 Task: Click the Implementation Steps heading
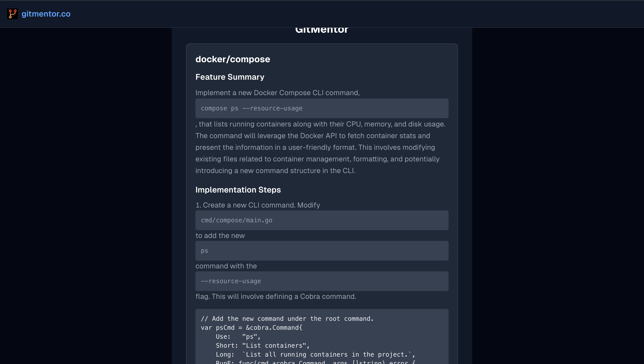[x=238, y=190]
